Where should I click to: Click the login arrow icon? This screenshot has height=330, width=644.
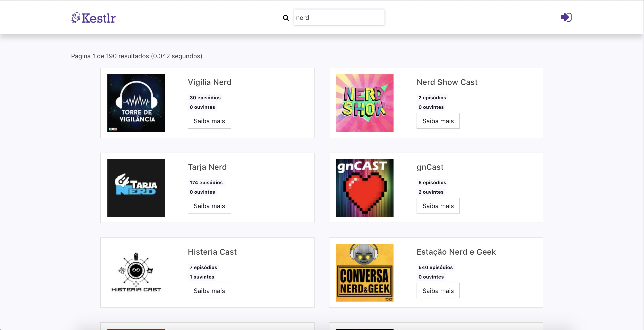[x=566, y=17]
